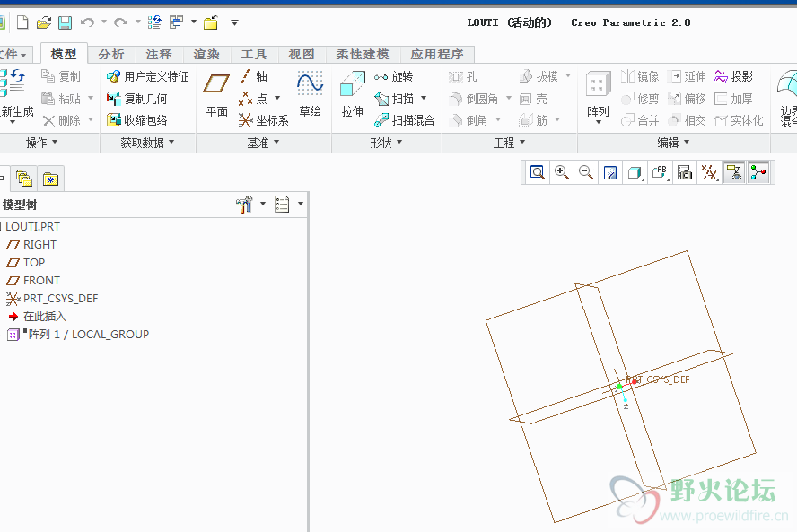The width and height of the screenshot is (797, 532).
Task: Open saved view orientations list
Action: pyautogui.click(x=660, y=173)
